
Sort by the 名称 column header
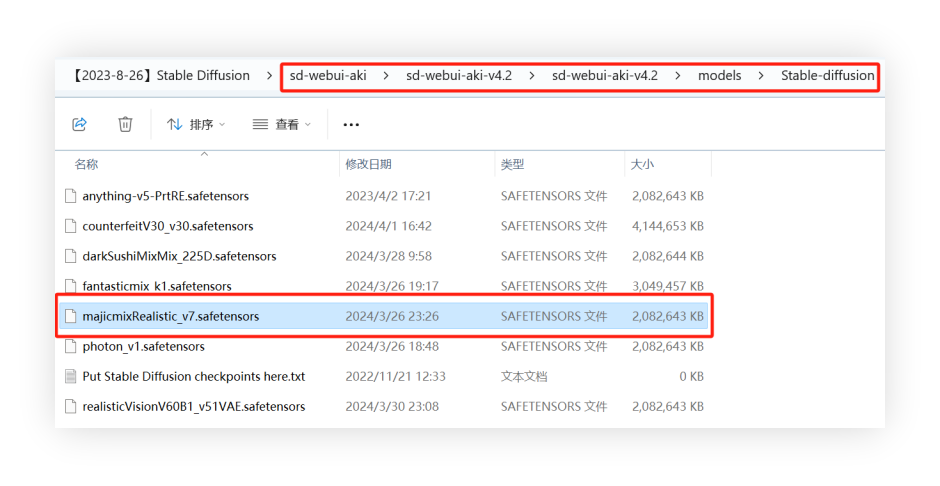[86, 164]
